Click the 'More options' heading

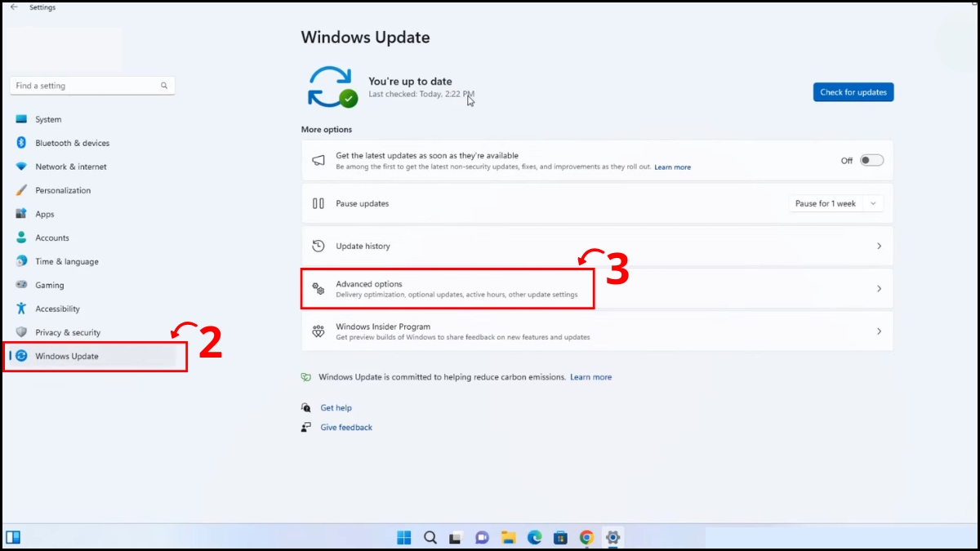pyautogui.click(x=327, y=130)
